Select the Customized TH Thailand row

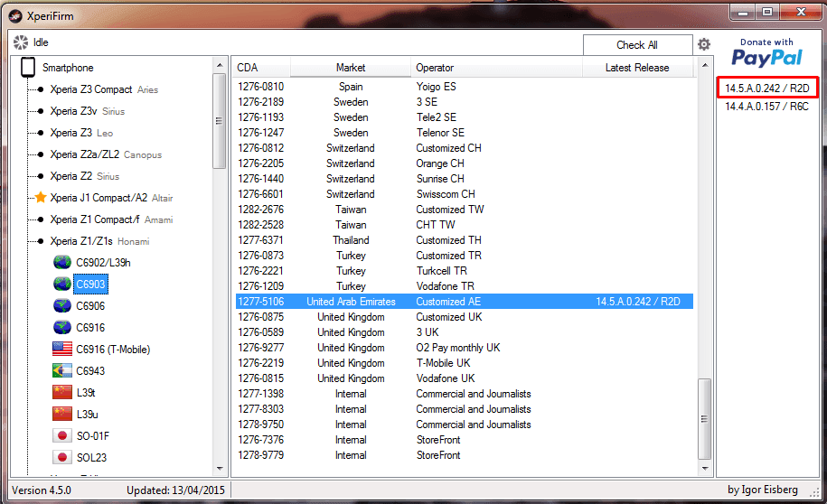click(x=465, y=240)
